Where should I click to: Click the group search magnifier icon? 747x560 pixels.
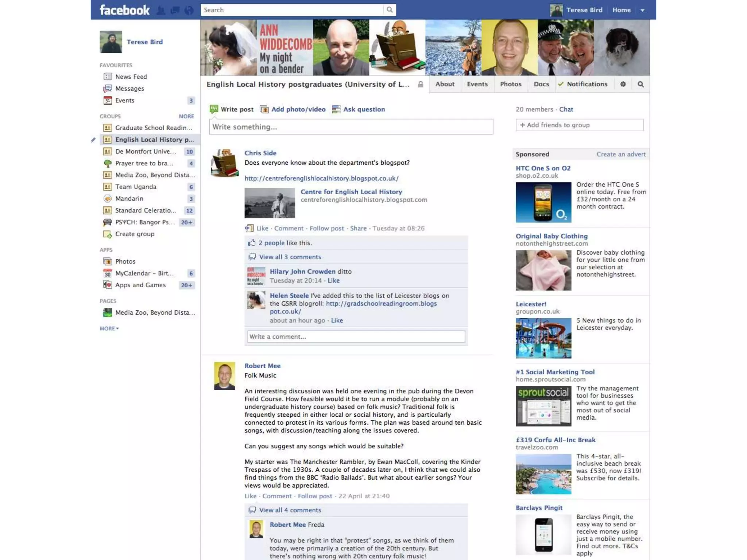pyautogui.click(x=640, y=84)
